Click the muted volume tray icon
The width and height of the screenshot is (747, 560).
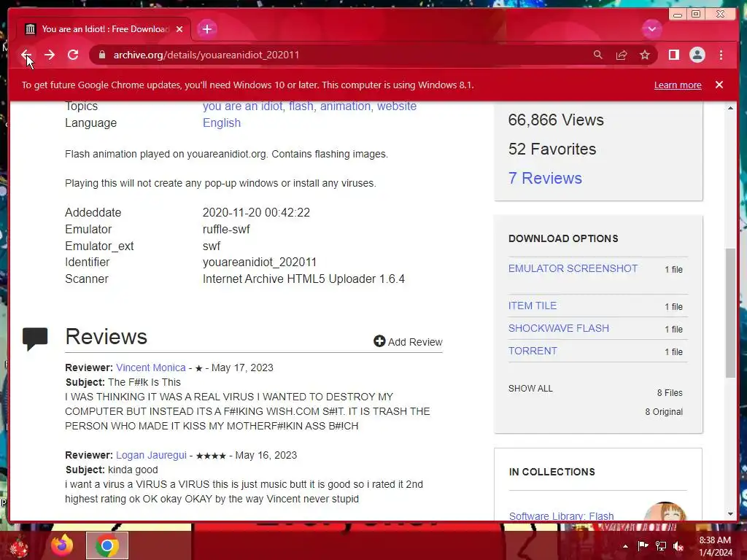(678, 545)
